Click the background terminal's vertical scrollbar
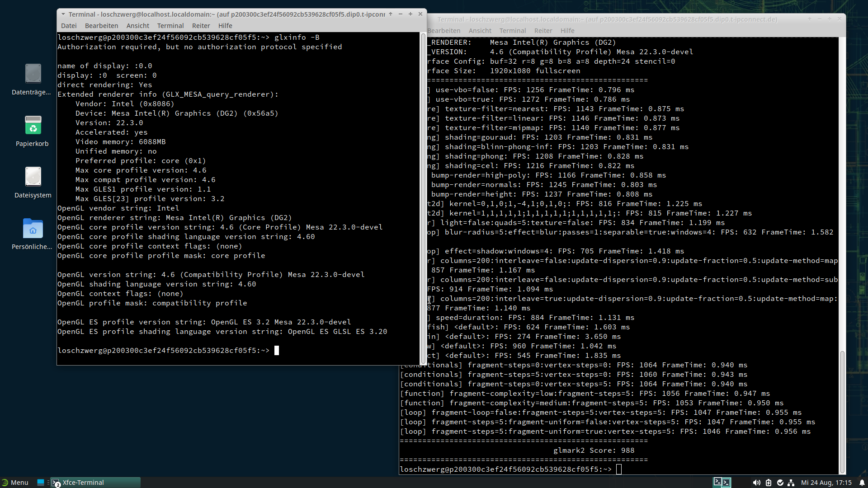The width and height of the screenshot is (868, 488). pyautogui.click(x=842, y=411)
